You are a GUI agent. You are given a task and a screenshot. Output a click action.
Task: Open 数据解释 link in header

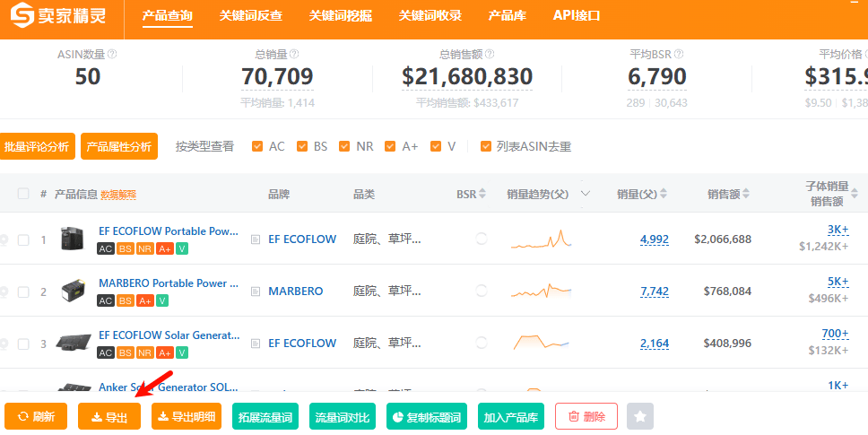[x=118, y=195]
